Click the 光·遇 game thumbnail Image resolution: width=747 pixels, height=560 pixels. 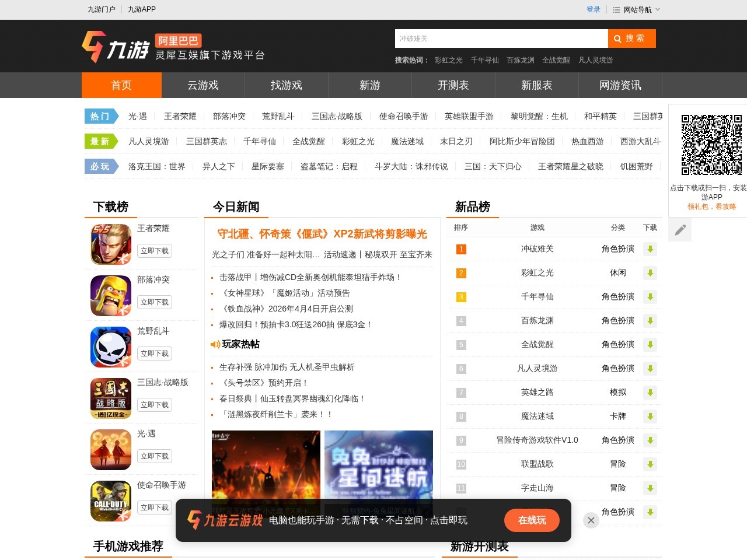click(110, 449)
